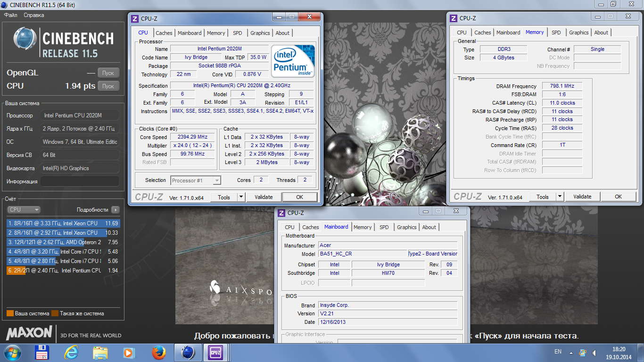Click Tools button in Memory window
644x362 pixels.
[543, 197]
